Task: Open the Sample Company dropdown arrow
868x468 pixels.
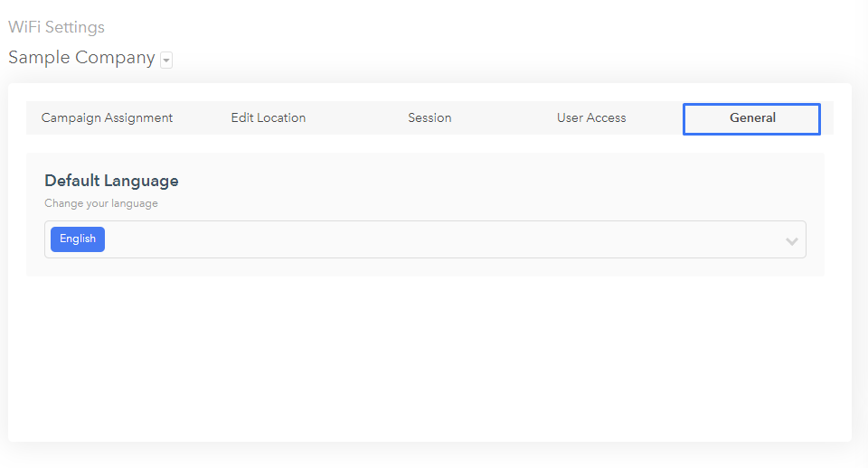Action: pyautogui.click(x=166, y=60)
